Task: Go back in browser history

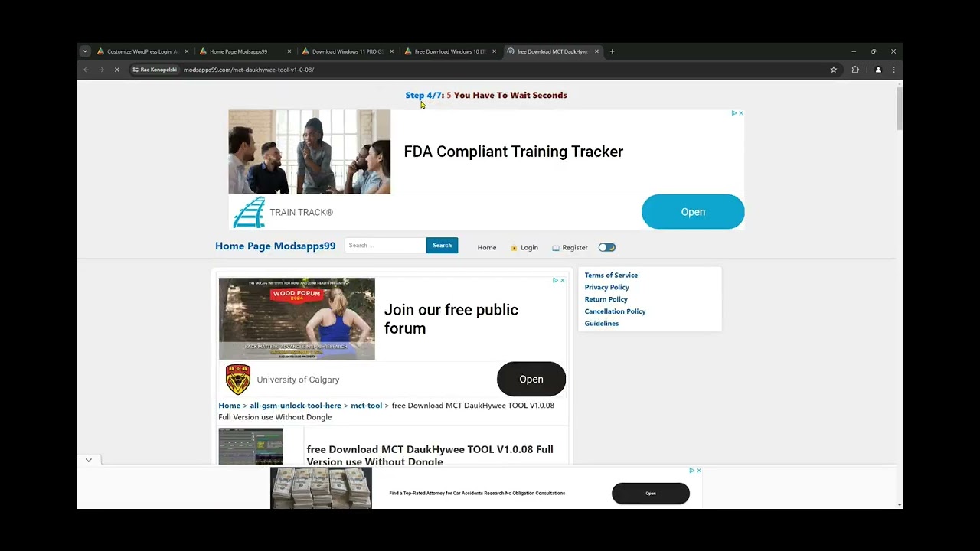Action: click(86, 70)
